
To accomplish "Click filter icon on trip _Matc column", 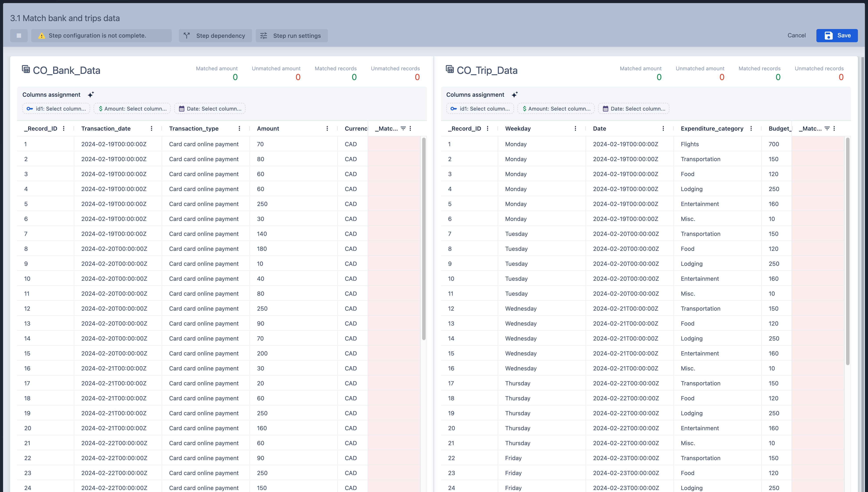I will coord(827,128).
